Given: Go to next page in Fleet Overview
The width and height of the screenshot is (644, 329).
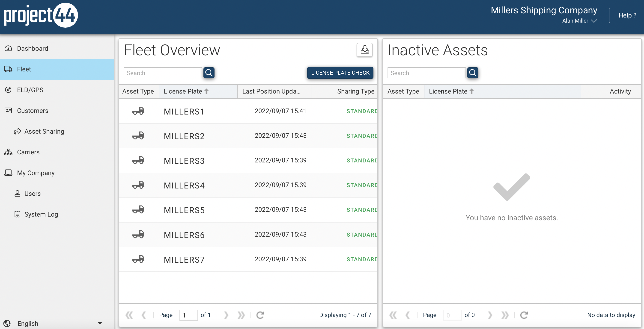Looking at the screenshot, I should tap(226, 315).
